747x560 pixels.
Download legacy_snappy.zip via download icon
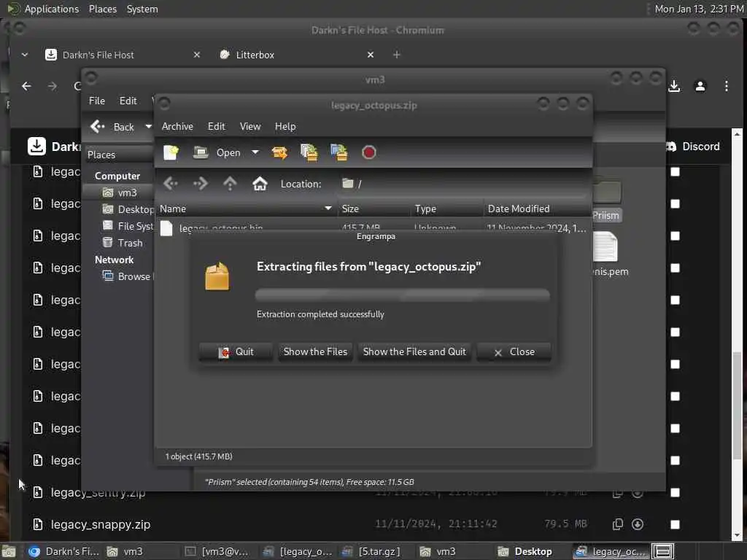(638, 524)
